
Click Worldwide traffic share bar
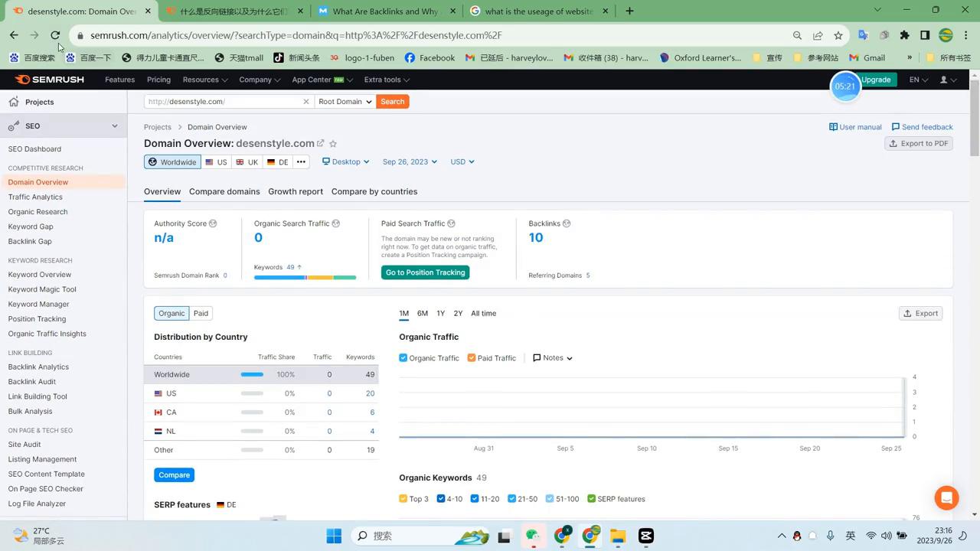252,374
